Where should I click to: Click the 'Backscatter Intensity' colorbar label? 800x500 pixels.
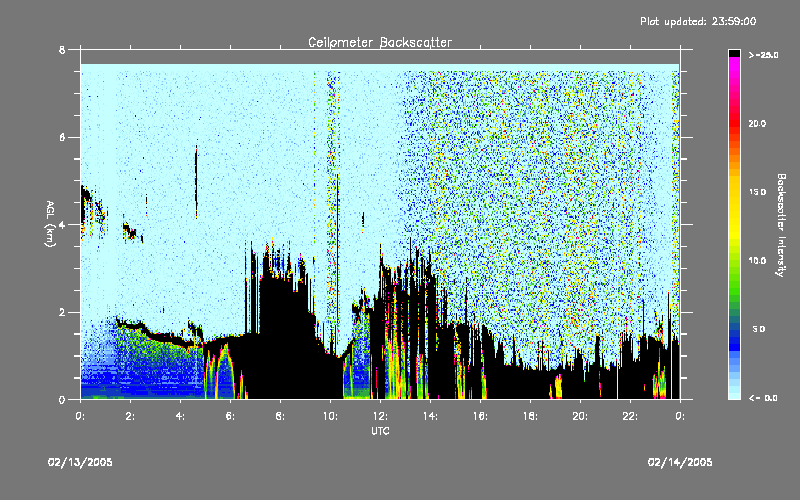781,225
